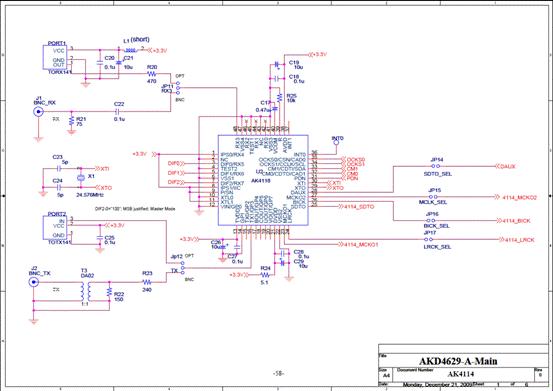Click the PORT1 TORX141 optical receiver block

[x=54, y=57]
